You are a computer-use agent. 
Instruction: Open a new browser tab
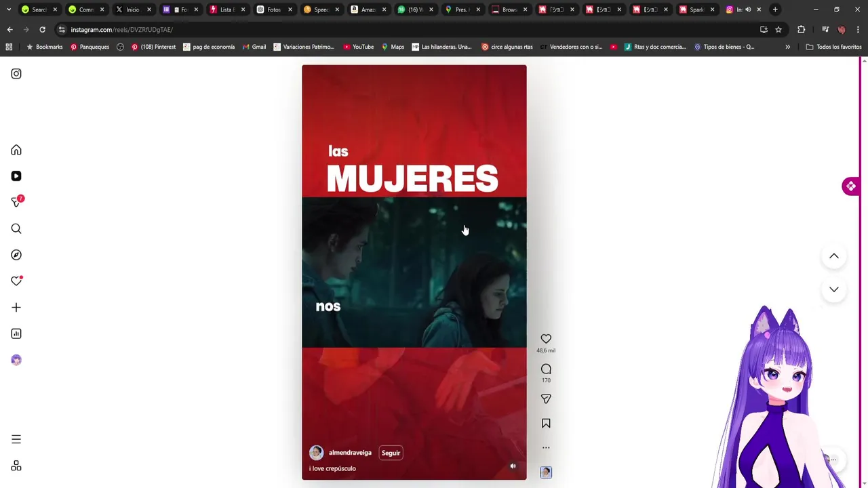(x=775, y=9)
